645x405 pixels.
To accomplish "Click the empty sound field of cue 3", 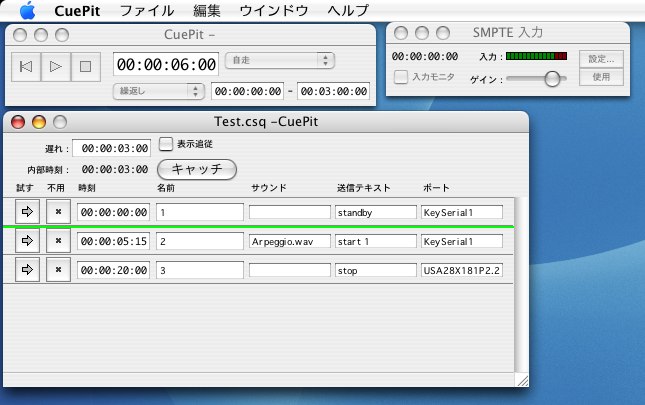I will 290,270.
